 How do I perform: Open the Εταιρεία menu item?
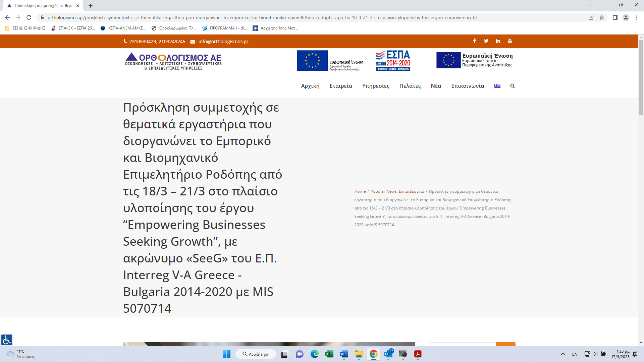point(341,86)
